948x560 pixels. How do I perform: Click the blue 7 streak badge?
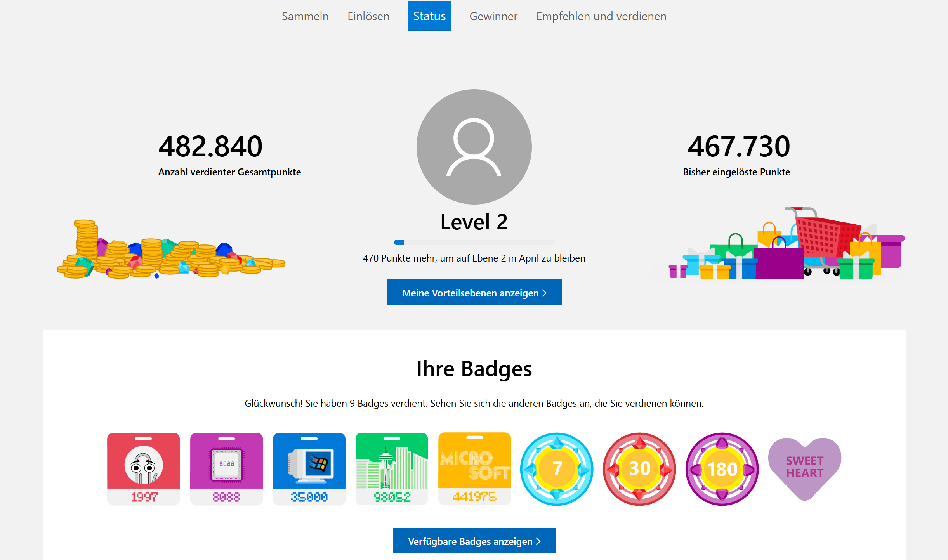pos(557,469)
